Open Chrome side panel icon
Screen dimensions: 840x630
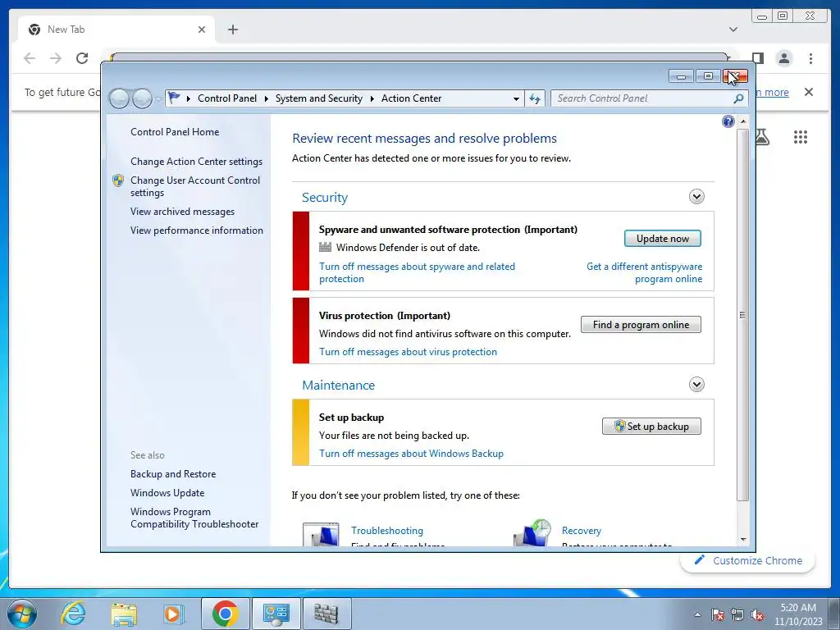tap(757, 58)
